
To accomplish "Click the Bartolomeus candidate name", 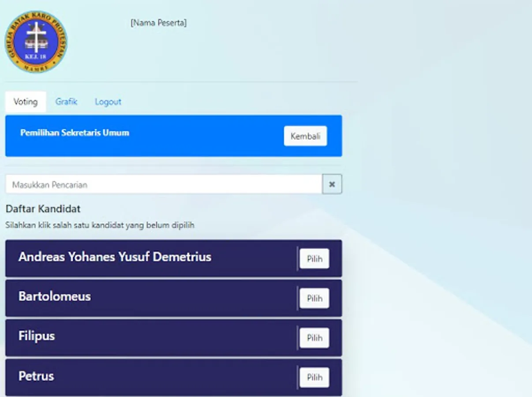I will coord(55,296).
